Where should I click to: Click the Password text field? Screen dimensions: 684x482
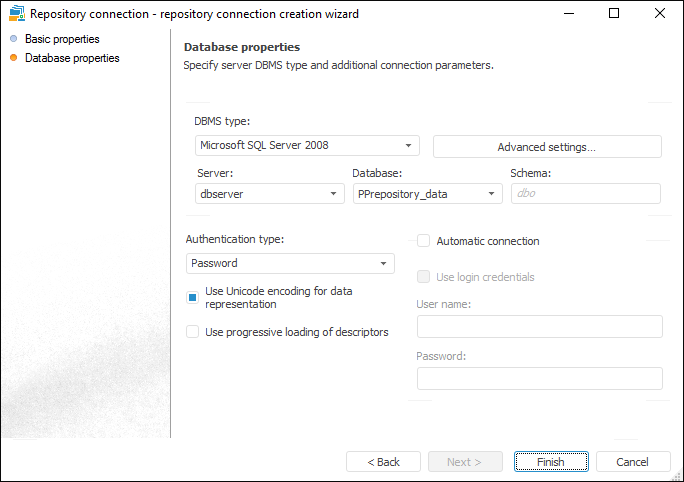(539, 378)
